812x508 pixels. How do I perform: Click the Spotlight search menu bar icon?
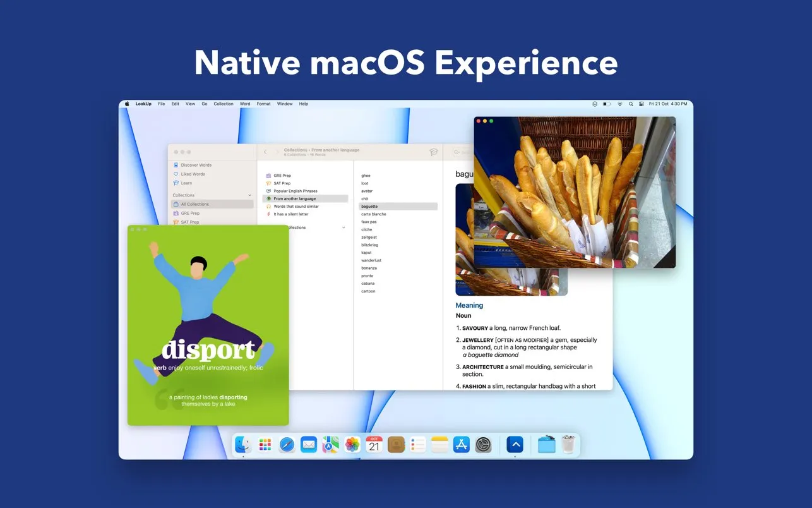(x=631, y=104)
